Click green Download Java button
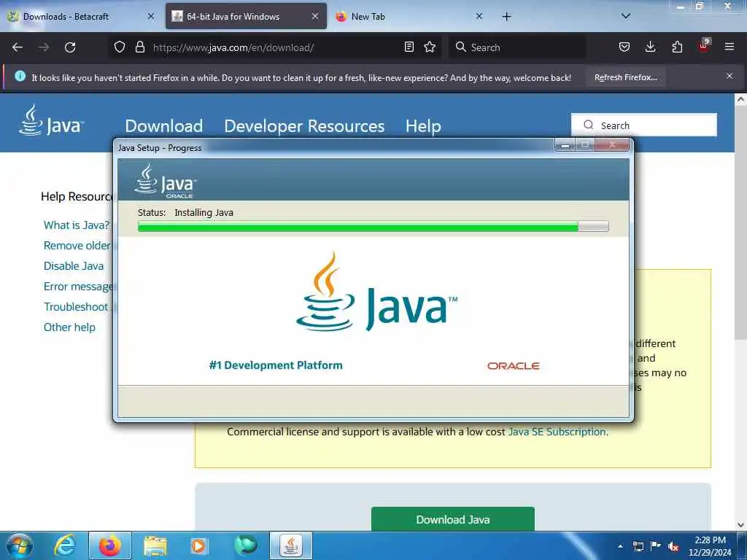Image resolution: width=747 pixels, height=560 pixels. pyautogui.click(x=452, y=519)
